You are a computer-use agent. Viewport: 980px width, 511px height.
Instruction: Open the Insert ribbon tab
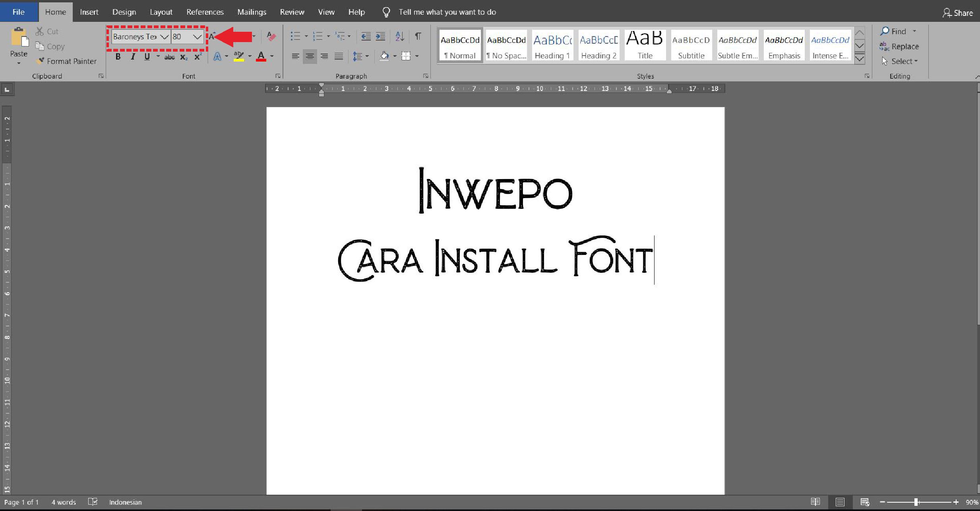pos(89,12)
